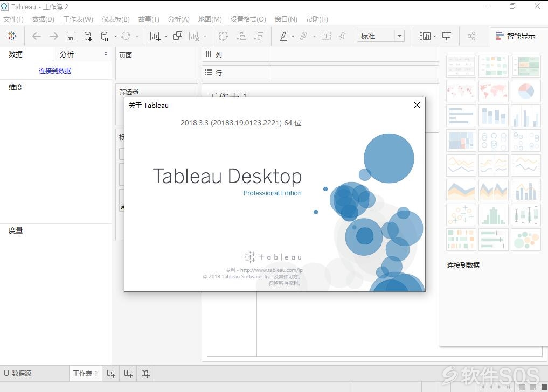The width and height of the screenshot is (548, 392).
Task: Undo with the back arrow icon
Action: point(36,36)
